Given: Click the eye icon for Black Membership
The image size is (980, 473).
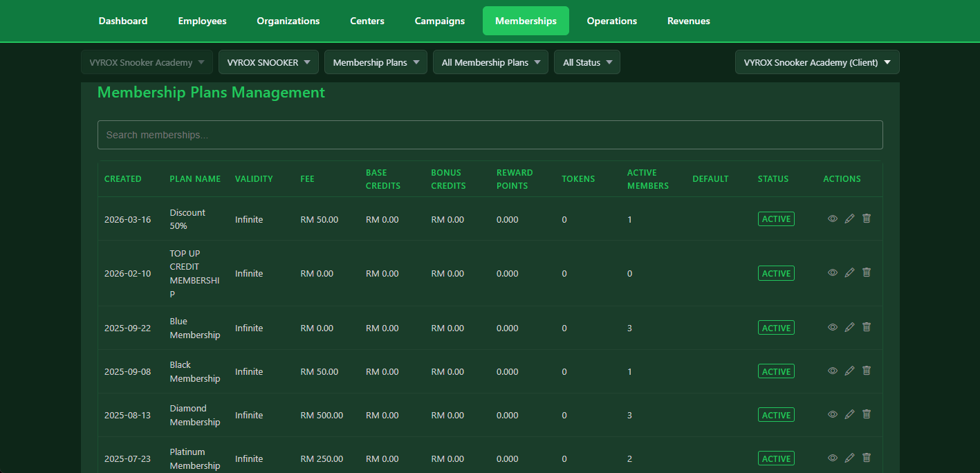Looking at the screenshot, I should click(x=832, y=371).
